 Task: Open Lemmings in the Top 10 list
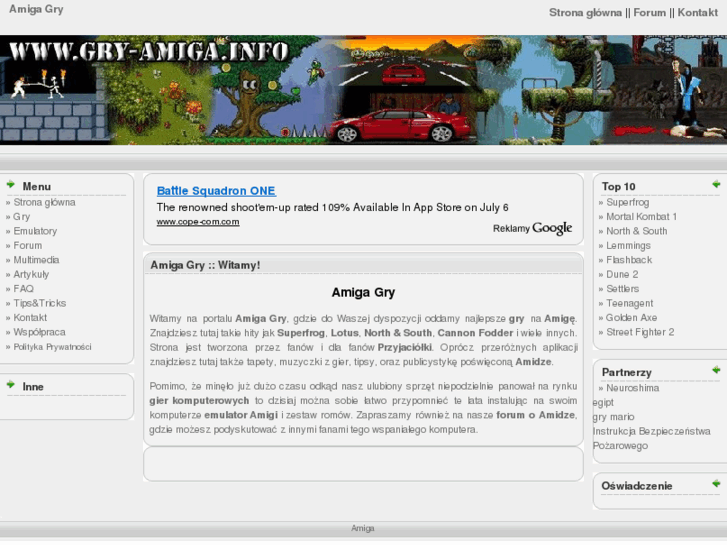tap(628, 245)
